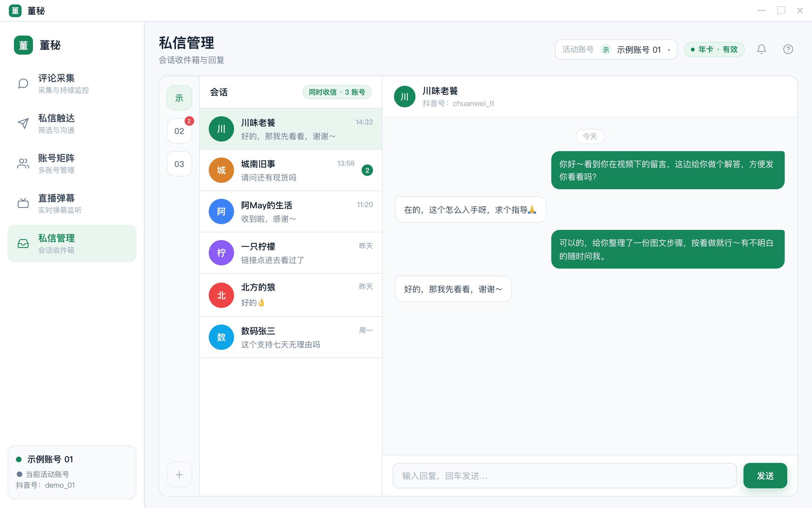Click the 会话 list heading

click(x=219, y=92)
